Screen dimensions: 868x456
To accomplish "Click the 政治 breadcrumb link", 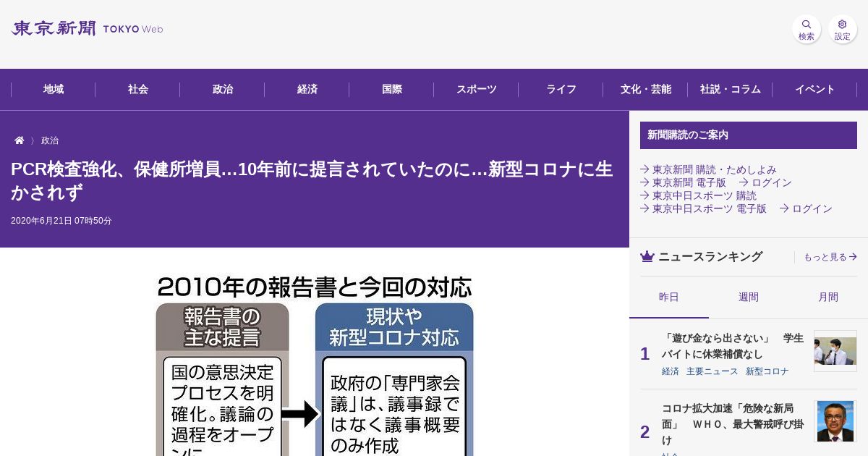I will (x=50, y=140).
